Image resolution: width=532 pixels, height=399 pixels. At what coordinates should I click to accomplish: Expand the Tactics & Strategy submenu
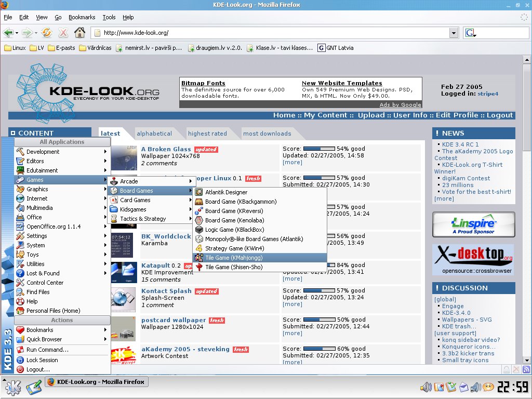(x=151, y=219)
